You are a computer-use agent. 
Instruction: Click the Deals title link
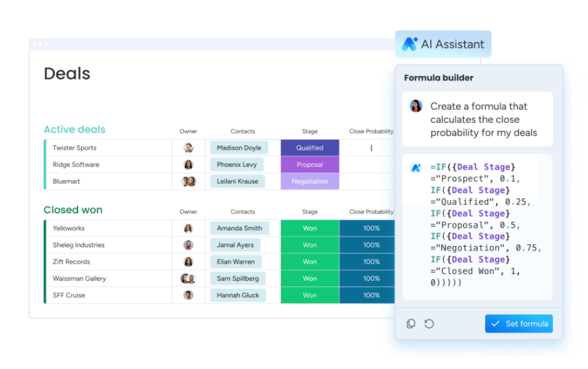point(67,73)
